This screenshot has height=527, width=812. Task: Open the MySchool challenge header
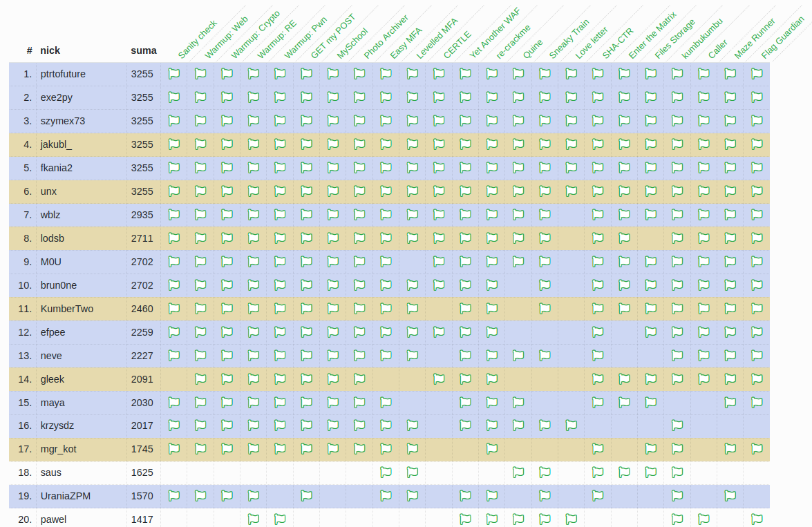point(352,44)
